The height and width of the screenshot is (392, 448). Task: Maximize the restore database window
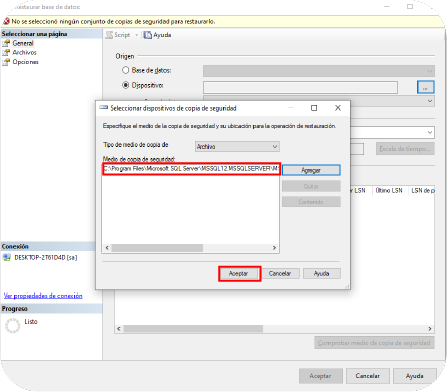(x=410, y=7)
